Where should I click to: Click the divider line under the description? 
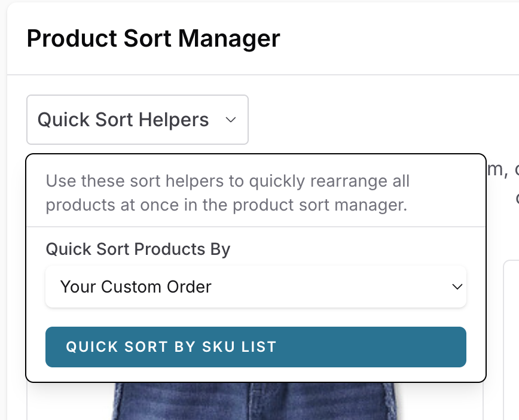[255, 227]
